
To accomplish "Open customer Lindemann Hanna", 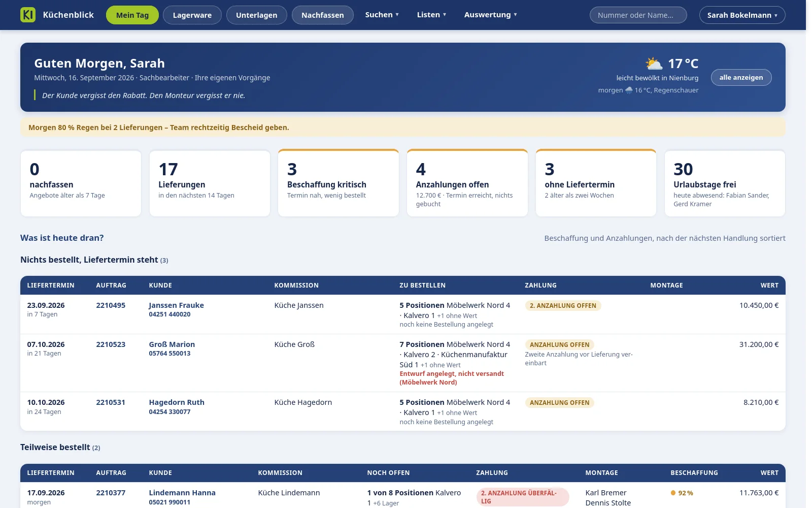I will [182, 493].
